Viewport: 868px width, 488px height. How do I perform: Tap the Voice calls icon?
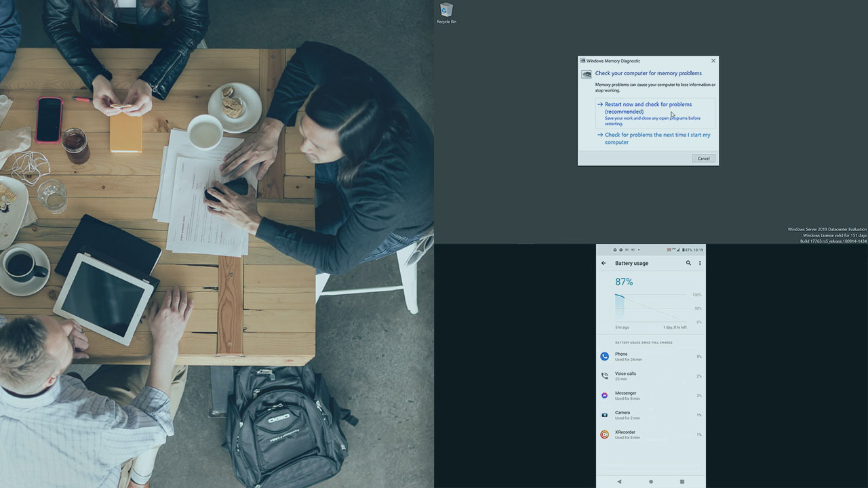pyautogui.click(x=604, y=375)
